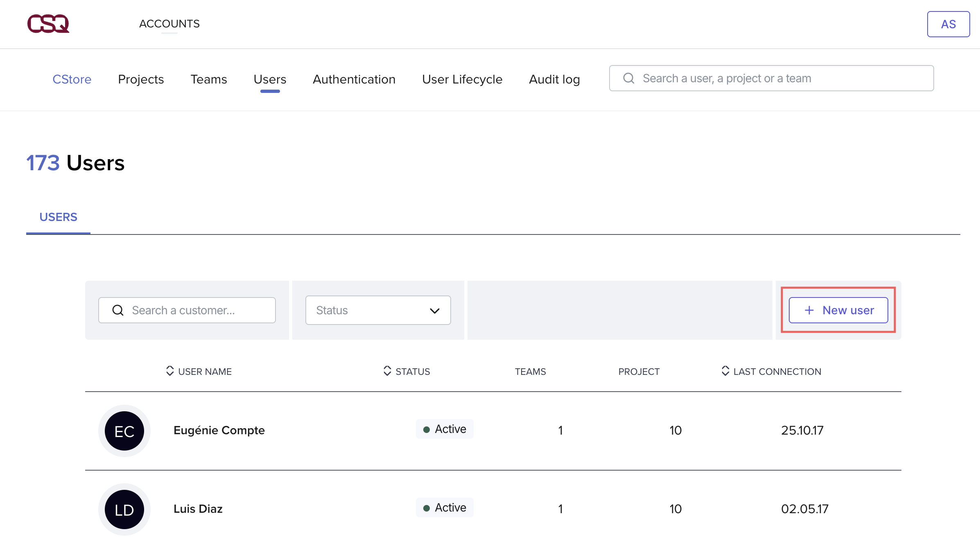Click the magnifier icon in global search
Image resolution: width=980 pixels, height=541 pixels.
pyautogui.click(x=629, y=78)
